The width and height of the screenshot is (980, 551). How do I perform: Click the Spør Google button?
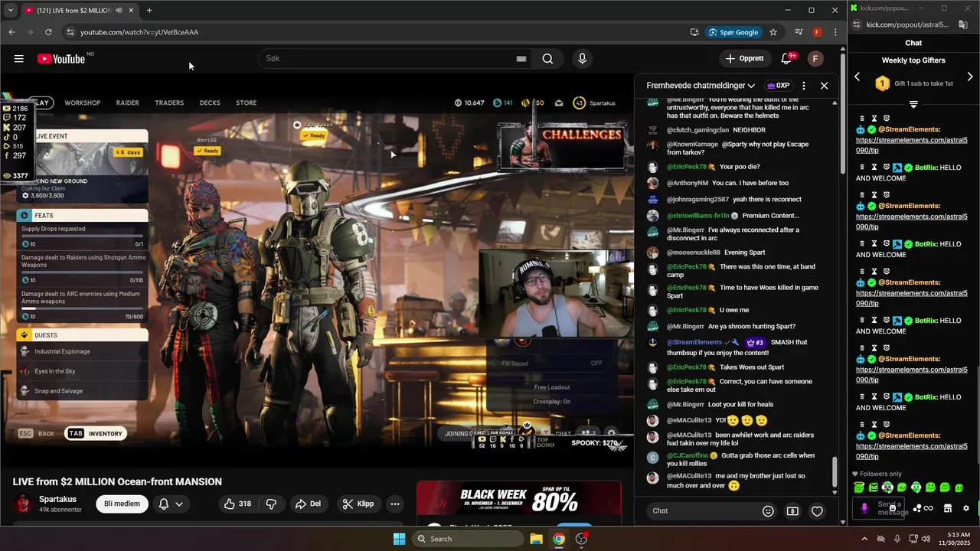[x=733, y=32]
